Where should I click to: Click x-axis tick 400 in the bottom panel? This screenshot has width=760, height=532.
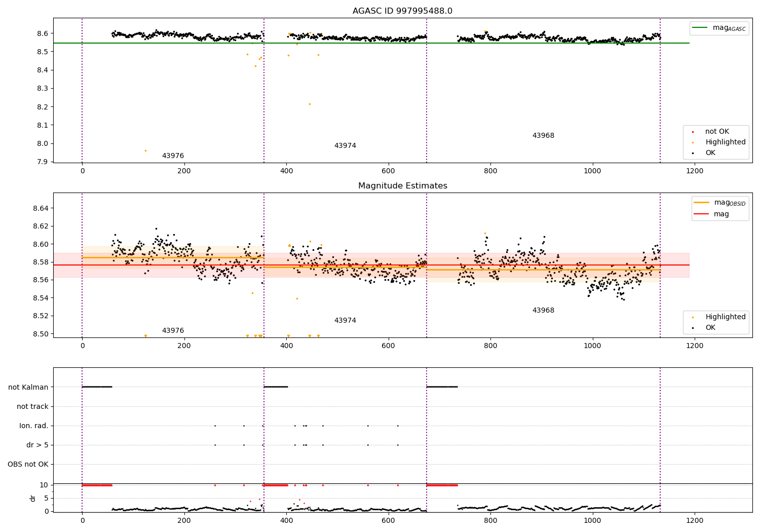coord(286,521)
